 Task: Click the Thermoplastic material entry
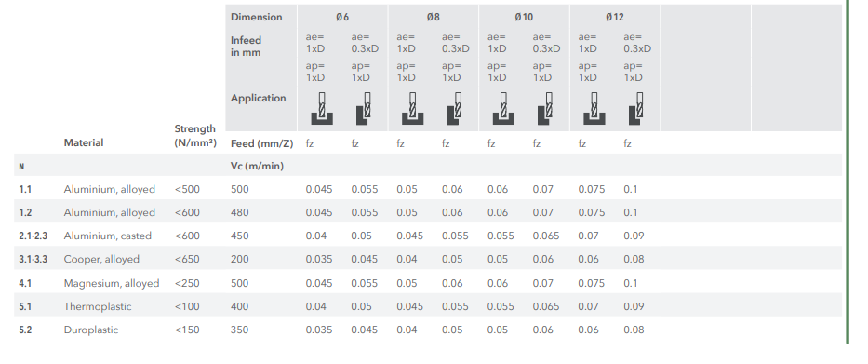pos(98,306)
